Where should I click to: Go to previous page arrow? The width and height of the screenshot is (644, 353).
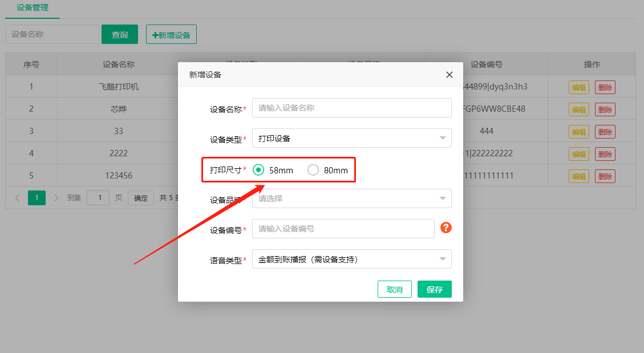[x=17, y=198]
